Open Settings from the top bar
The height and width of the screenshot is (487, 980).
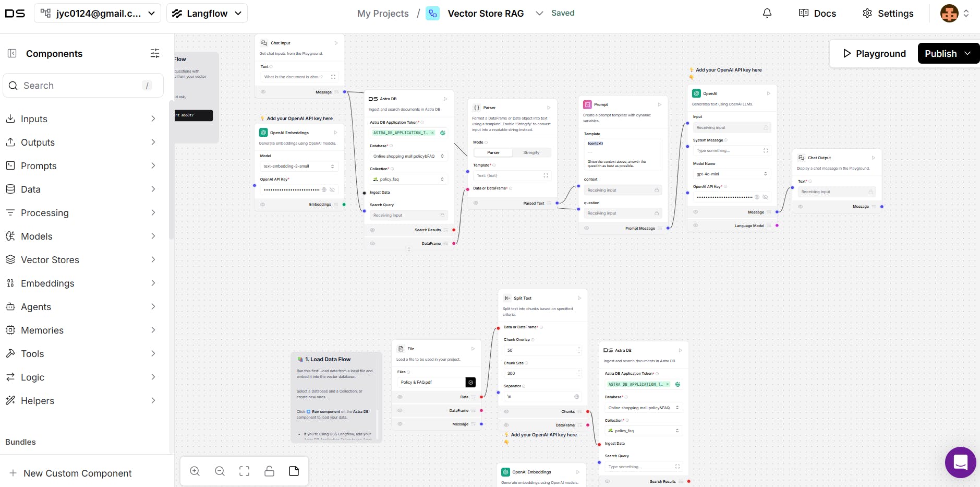(888, 13)
